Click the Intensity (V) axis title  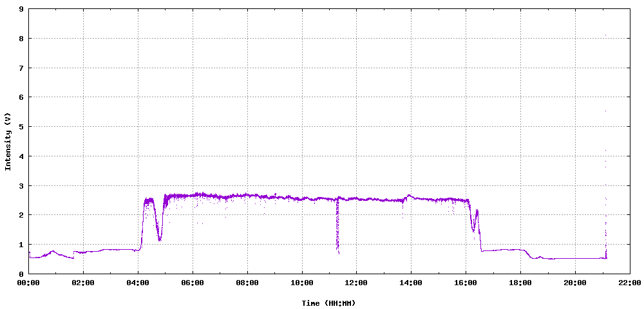tap(8, 142)
